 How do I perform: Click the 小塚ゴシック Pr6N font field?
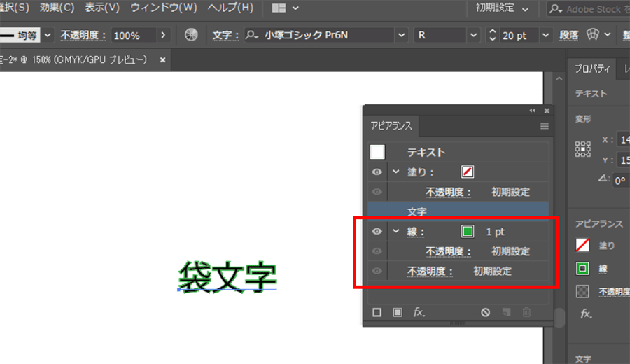point(319,36)
